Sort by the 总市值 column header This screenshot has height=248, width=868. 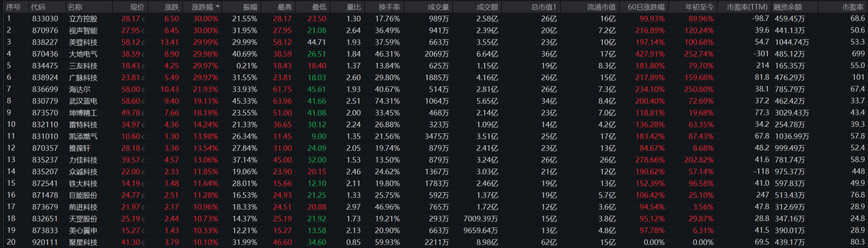[x=544, y=7]
